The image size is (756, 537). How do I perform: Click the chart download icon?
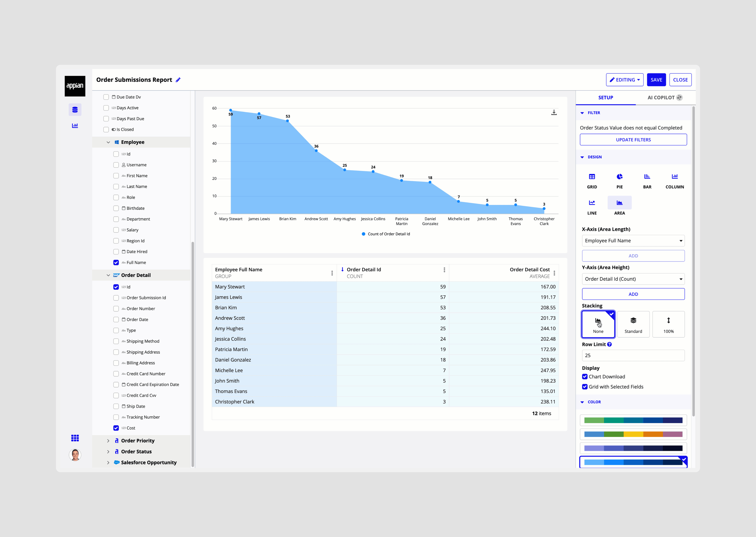point(554,113)
